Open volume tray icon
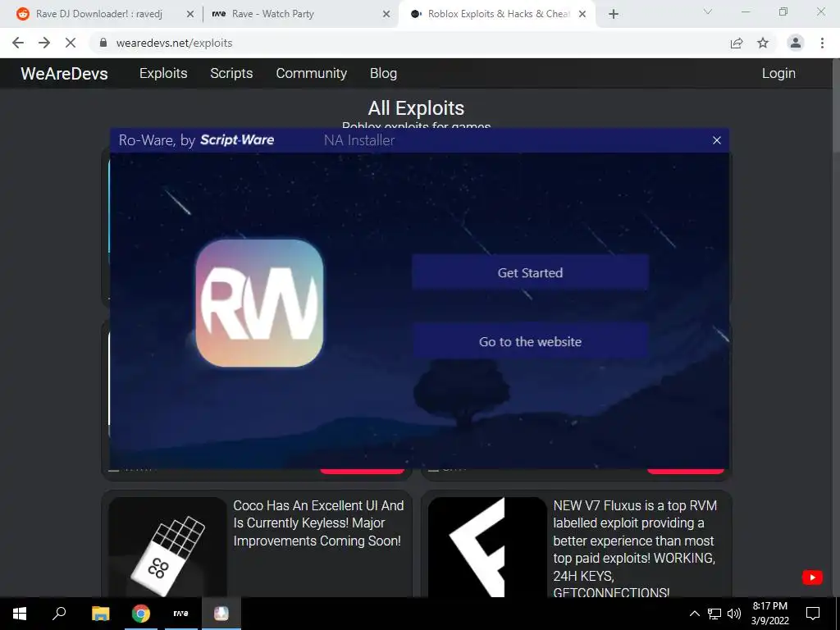The height and width of the screenshot is (630, 840). tap(734, 614)
